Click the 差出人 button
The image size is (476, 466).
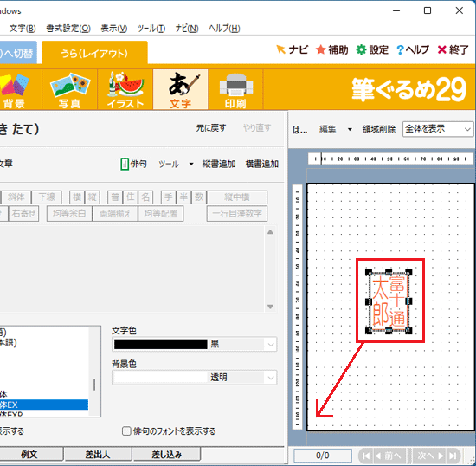point(98,455)
